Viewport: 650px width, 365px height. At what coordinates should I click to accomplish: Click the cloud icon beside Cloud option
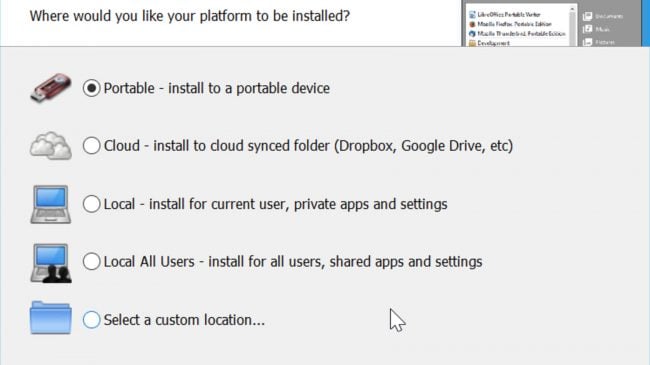pos(51,146)
